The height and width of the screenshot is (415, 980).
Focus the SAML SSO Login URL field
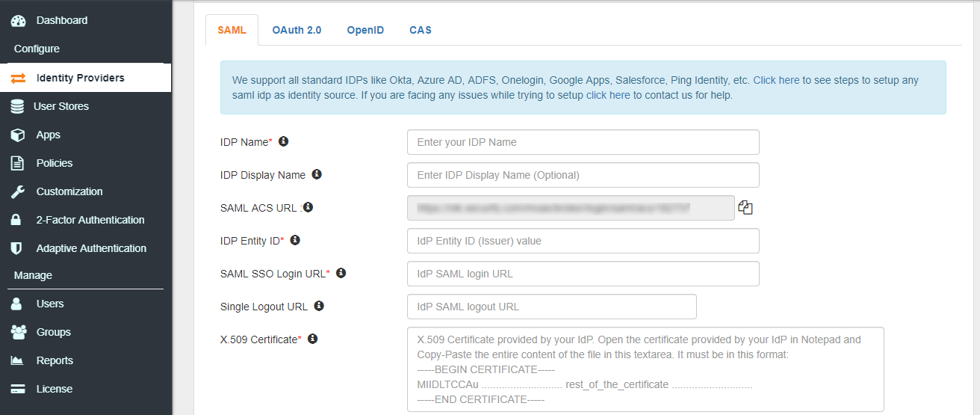click(x=583, y=274)
